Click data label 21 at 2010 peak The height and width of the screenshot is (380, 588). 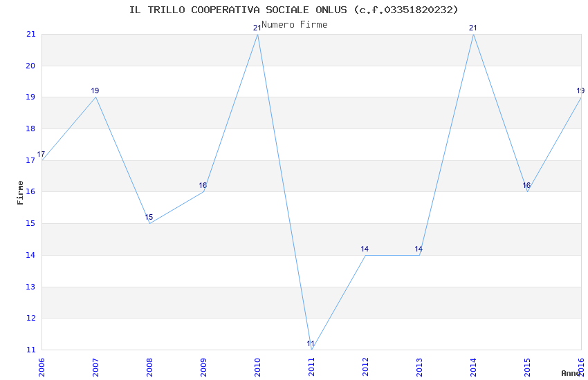point(257,28)
